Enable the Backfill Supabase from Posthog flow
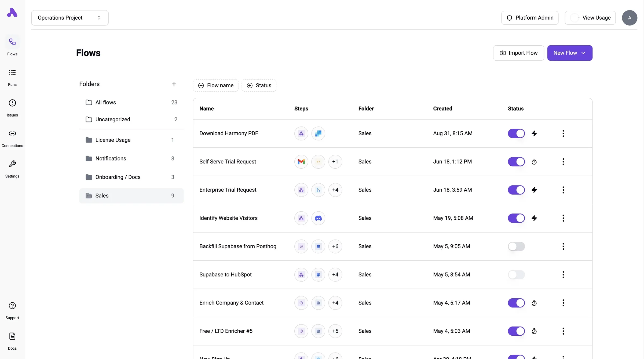The width and height of the screenshot is (644, 359). pos(516,246)
